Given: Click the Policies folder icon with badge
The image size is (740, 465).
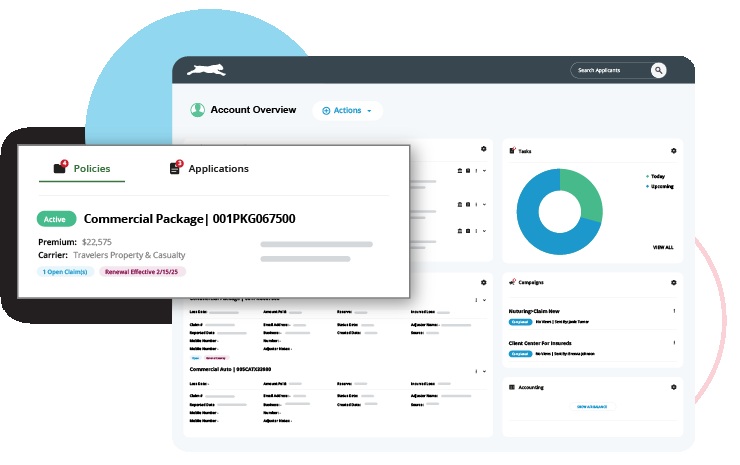Looking at the screenshot, I should [60, 167].
